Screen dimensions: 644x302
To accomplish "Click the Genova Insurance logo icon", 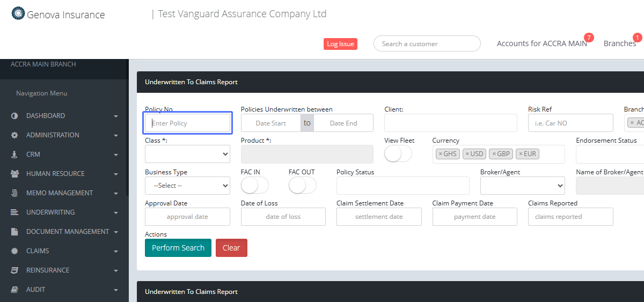I will click(x=18, y=13).
